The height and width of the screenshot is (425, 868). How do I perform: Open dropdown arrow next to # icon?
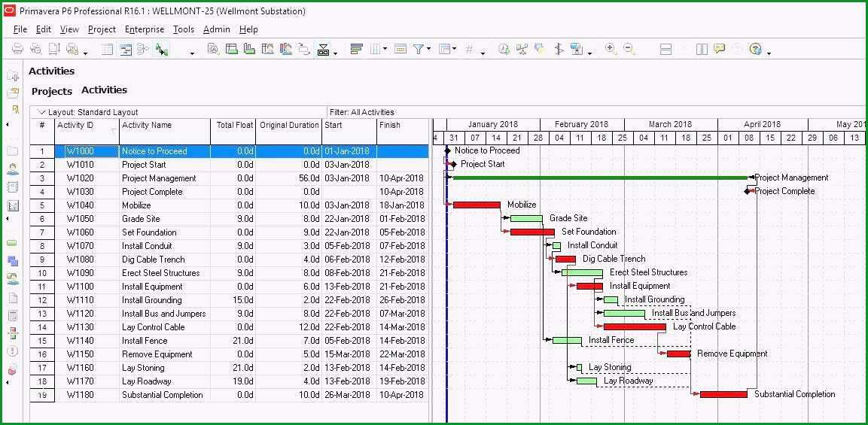coord(483,53)
